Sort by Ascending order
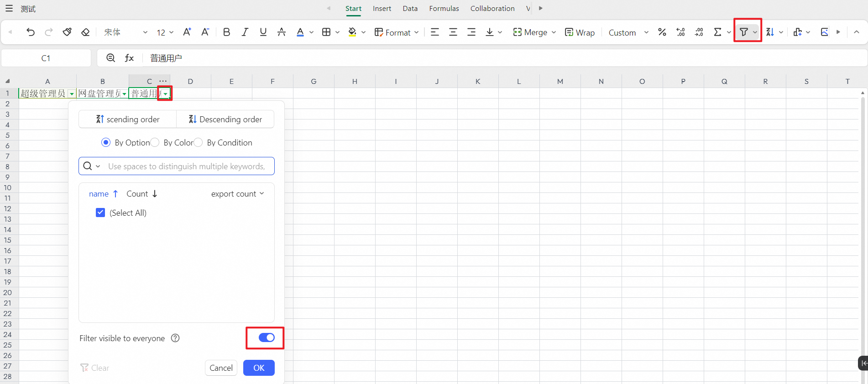 [x=128, y=119]
